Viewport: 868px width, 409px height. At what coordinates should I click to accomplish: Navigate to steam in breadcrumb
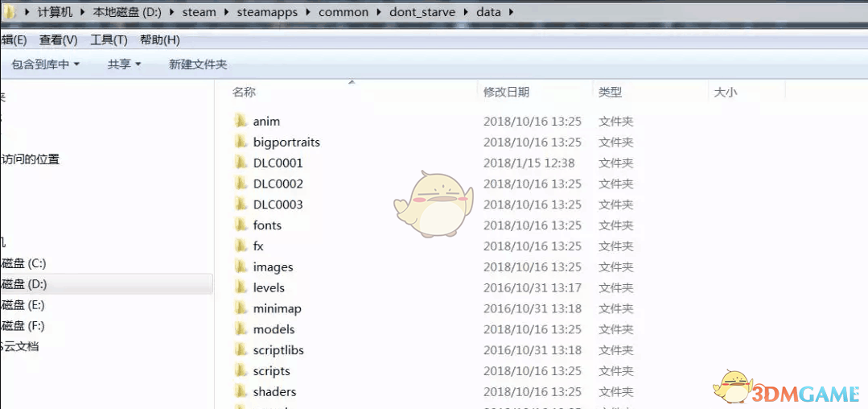(200, 11)
